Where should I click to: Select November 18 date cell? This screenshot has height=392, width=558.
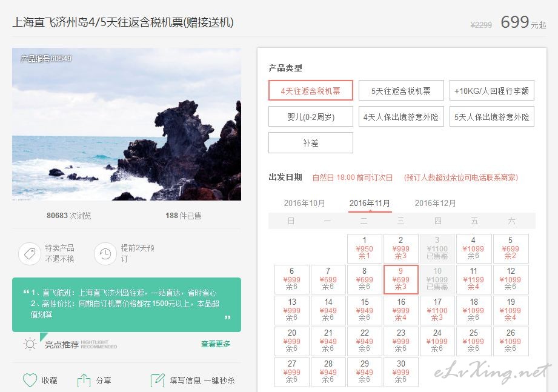tap(474, 310)
